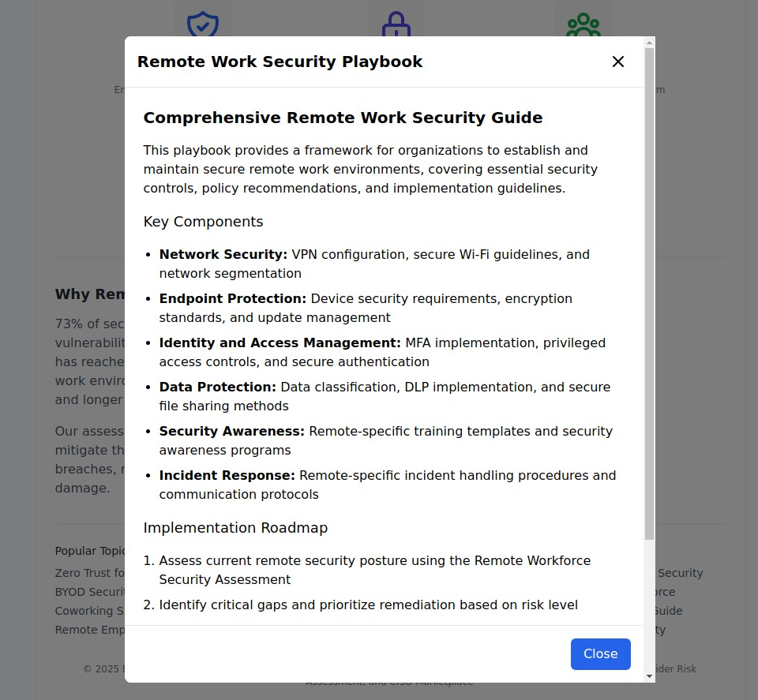Image resolution: width=758 pixels, height=700 pixels.
Task: Open the Zero Trust popular topic link
Action: (89, 573)
